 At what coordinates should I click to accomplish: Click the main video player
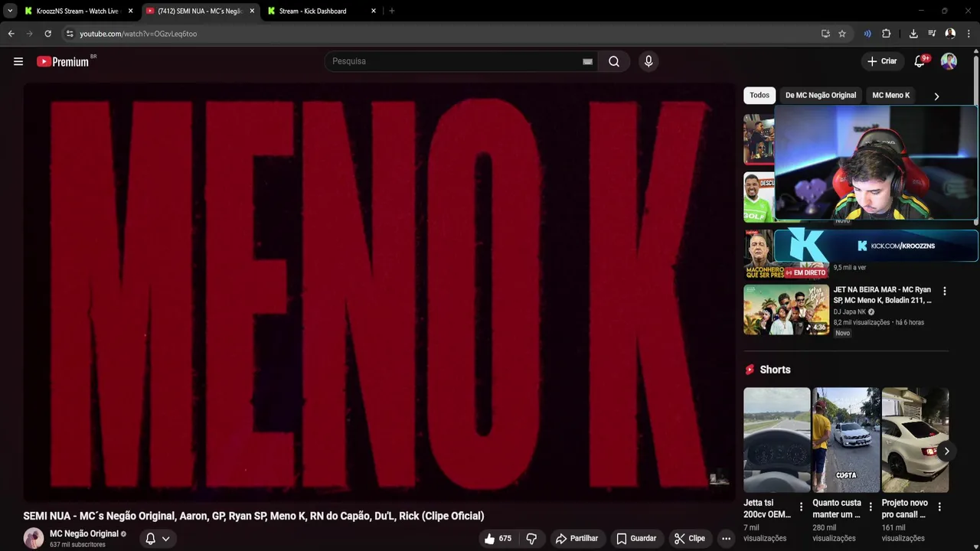[x=379, y=292]
